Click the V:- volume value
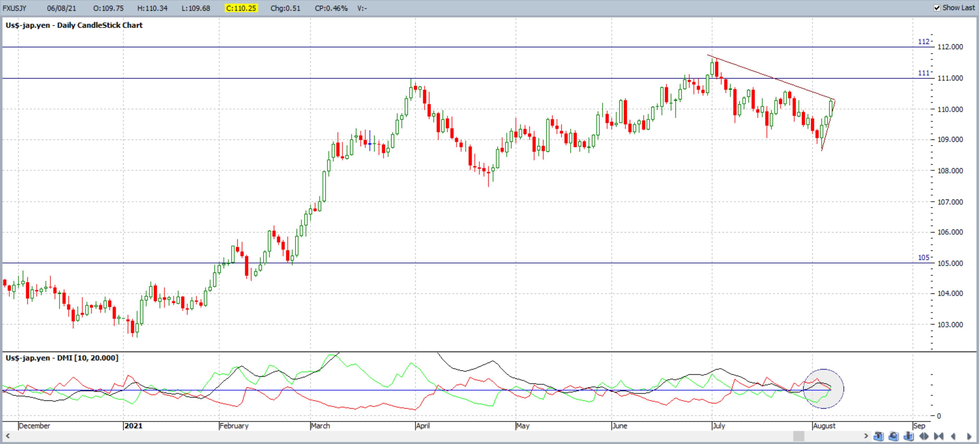This screenshot has height=444, width=980. 362,8
